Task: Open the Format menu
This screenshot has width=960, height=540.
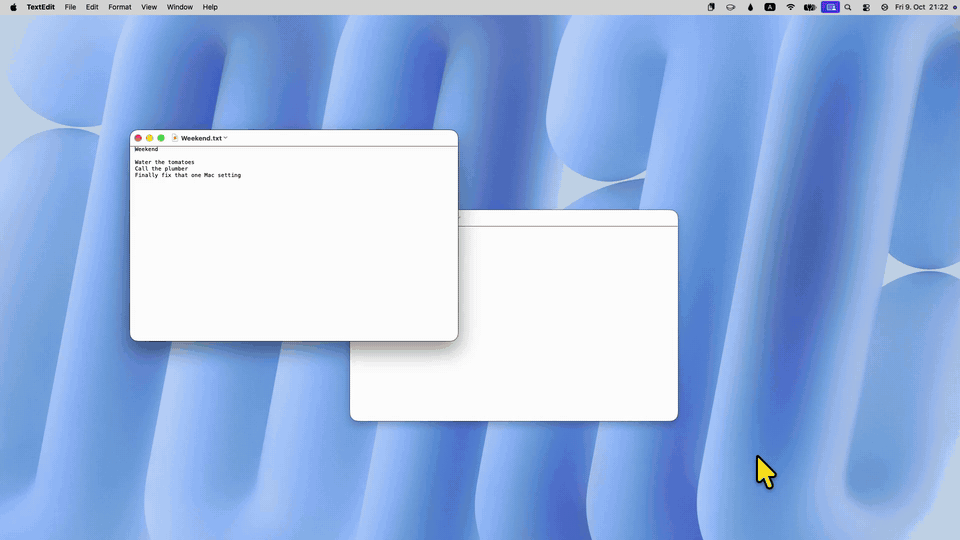Action: point(120,7)
